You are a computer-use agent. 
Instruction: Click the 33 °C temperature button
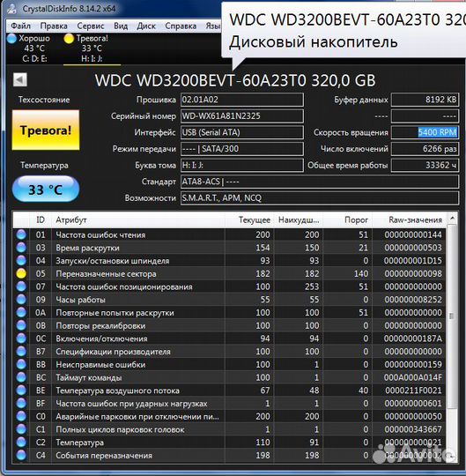coord(46,190)
